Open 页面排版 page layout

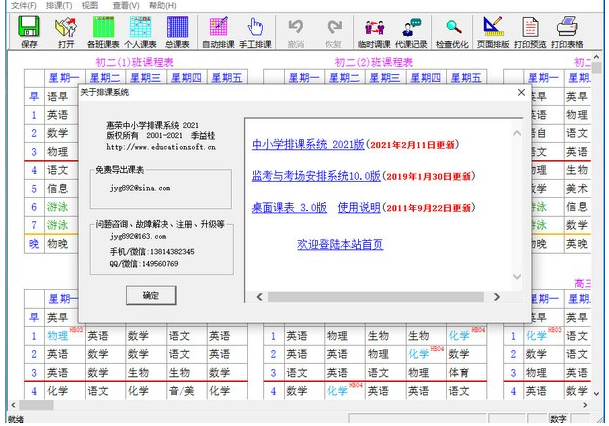click(x=493, y=32)
